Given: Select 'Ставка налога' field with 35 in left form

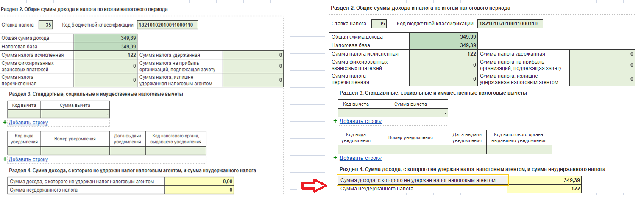Looking at the screenshot, I should (x=46, y=25).
